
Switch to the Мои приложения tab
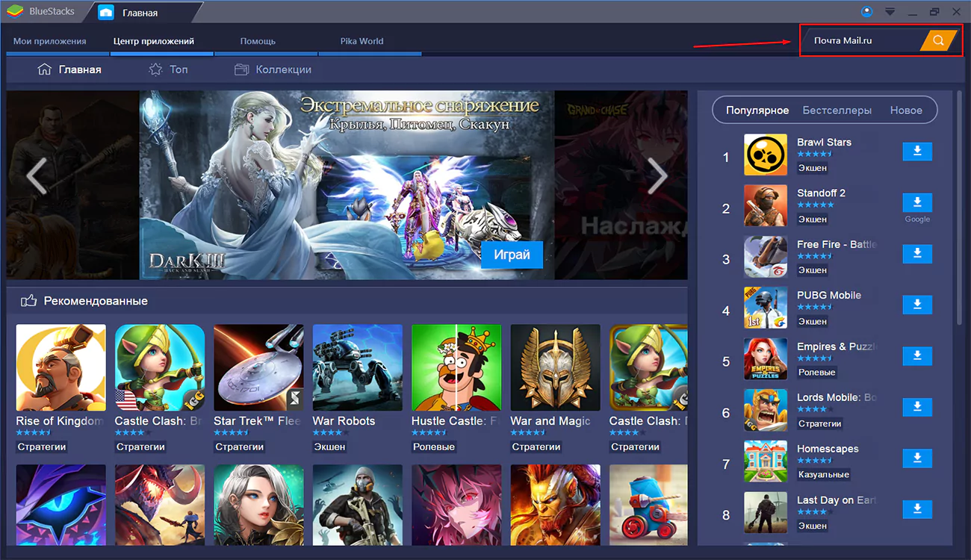coord(50,41)
